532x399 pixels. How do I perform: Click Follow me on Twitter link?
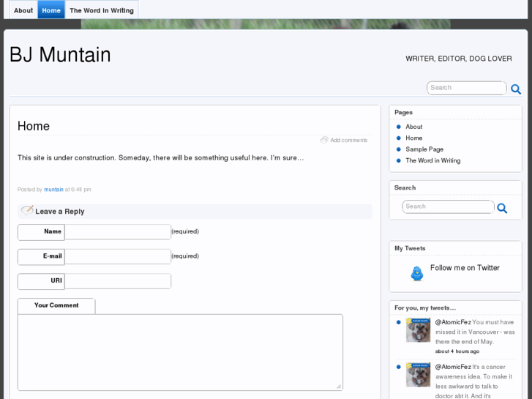[x=465, y=268]
